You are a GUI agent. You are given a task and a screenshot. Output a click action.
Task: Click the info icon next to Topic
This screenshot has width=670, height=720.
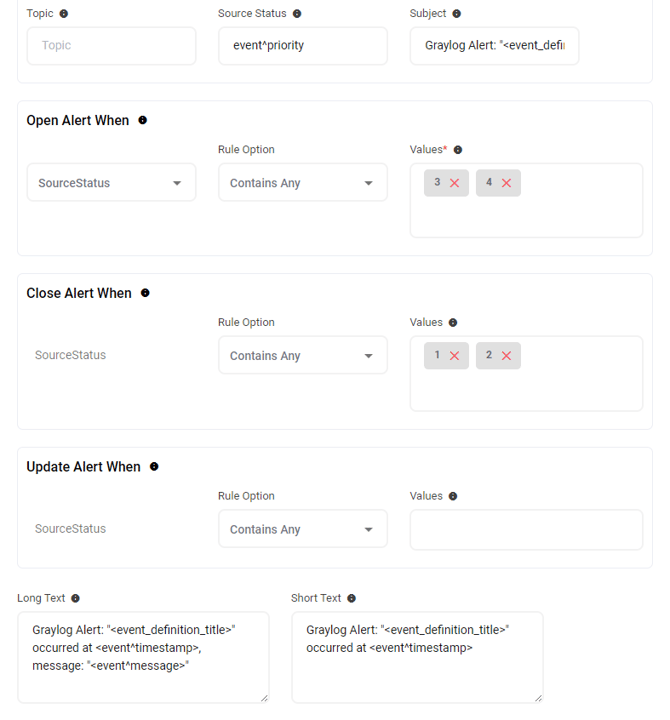coord(65,14)
